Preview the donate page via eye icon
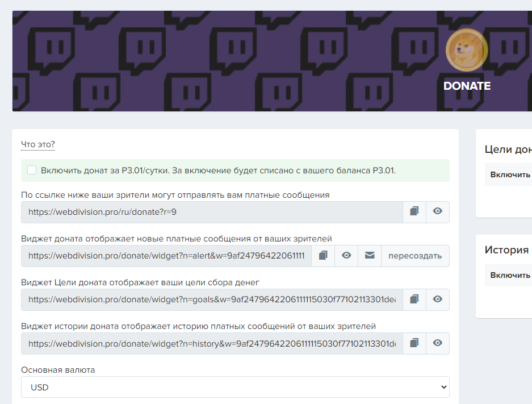 [x=438, y=212]
